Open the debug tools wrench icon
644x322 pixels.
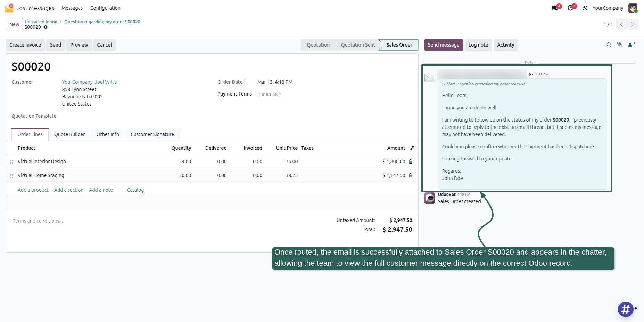click(585, 8)
